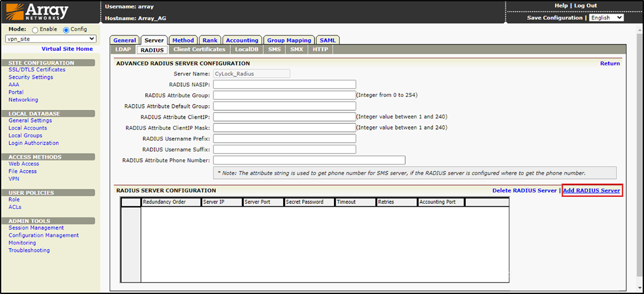Select the Config mode radio button
The image size is (644, 294).
click(66, 30)
